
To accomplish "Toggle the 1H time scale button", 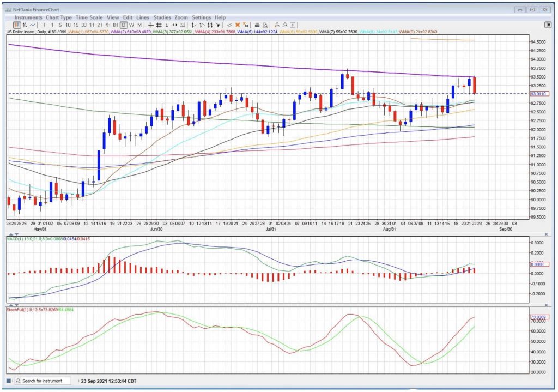I will [92, 25].
